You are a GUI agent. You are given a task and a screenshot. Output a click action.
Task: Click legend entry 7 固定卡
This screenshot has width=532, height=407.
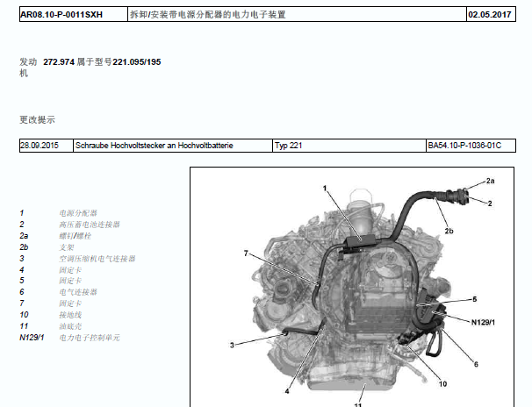coord(51,303)
